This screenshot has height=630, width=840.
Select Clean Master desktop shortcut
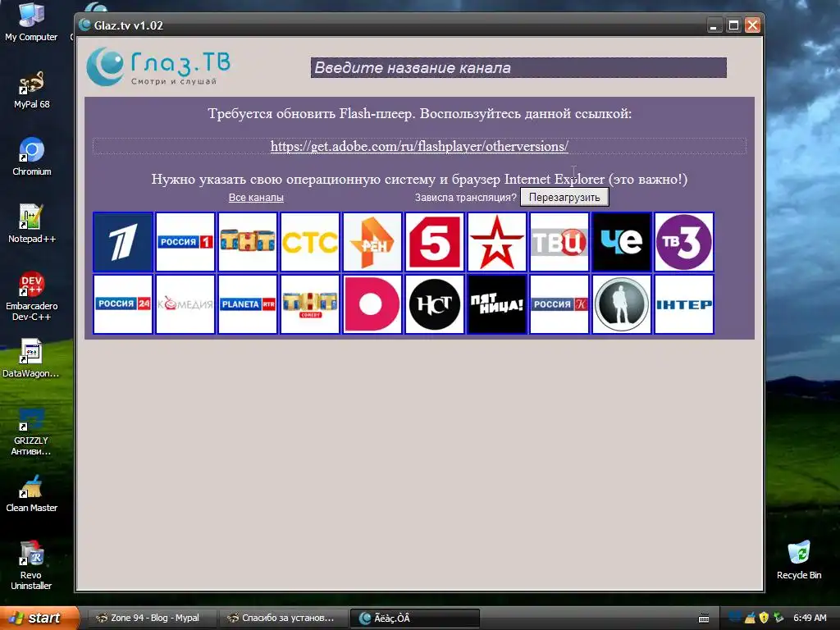(32, 493)
